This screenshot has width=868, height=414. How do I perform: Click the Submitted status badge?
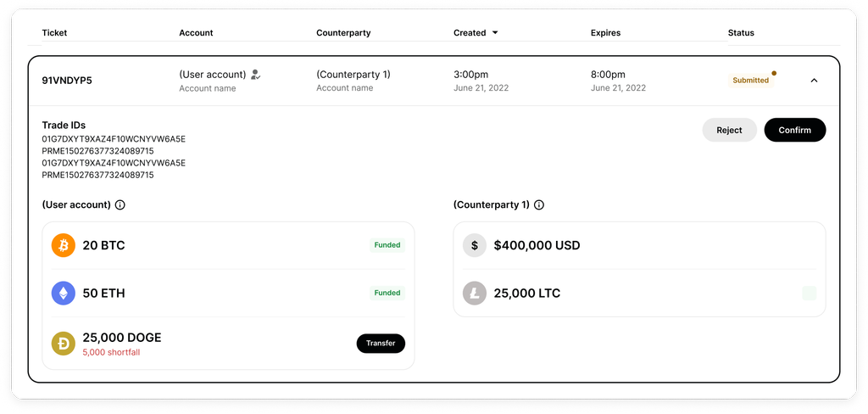(751, 81)
